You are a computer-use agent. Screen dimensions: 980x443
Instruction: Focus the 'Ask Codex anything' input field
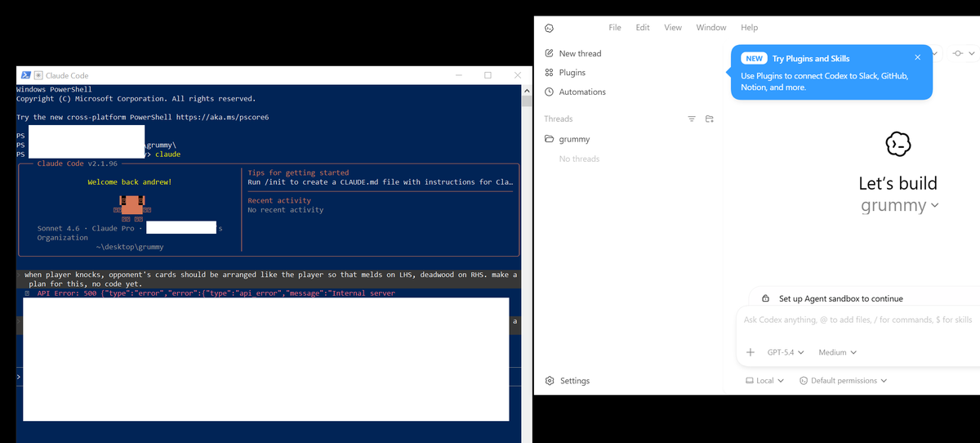[x=857, y=320]
